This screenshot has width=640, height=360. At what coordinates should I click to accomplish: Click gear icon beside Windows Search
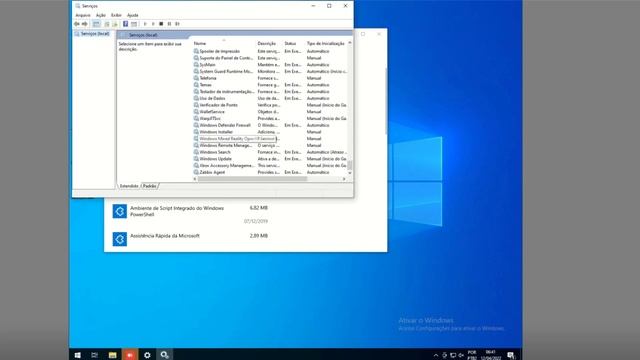pyautogui.click(x=196, y=152)
